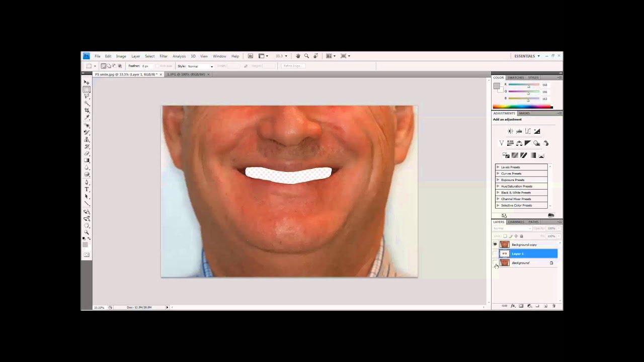Show the Background layer via visibility box

[x=495, y=262]
